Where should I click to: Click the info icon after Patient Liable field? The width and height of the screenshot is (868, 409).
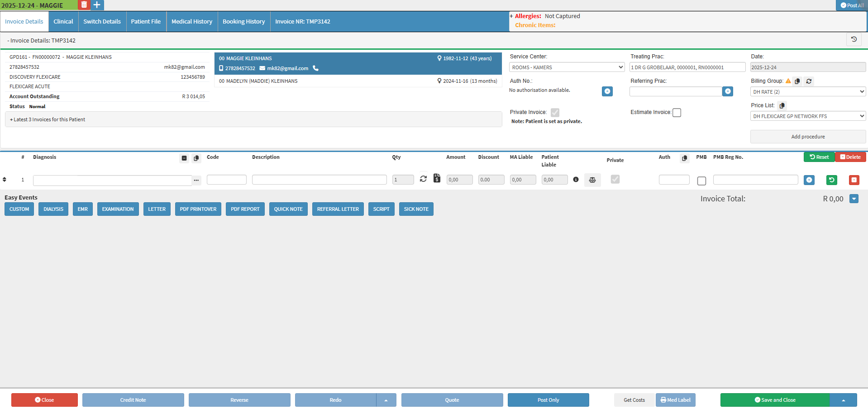point(576,180)
